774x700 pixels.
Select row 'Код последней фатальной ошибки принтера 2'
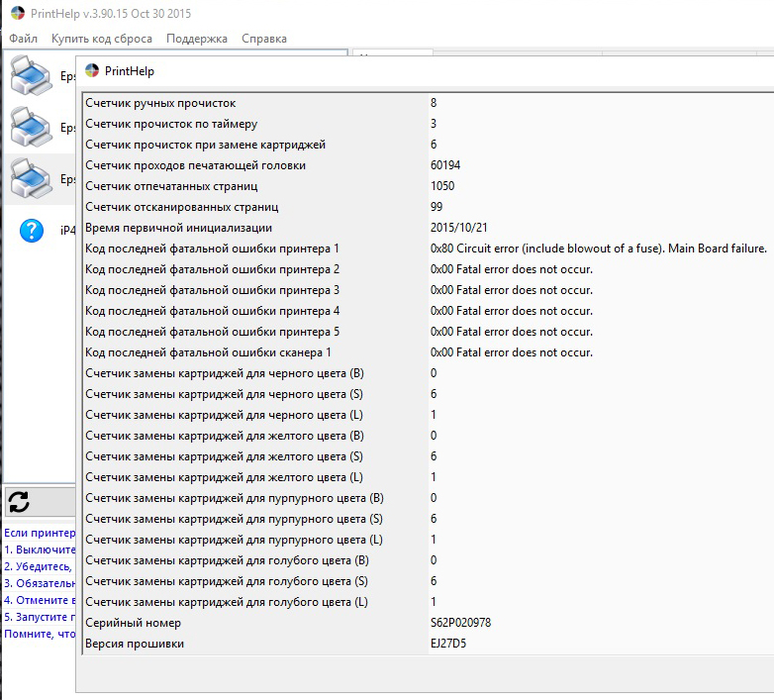428,269
